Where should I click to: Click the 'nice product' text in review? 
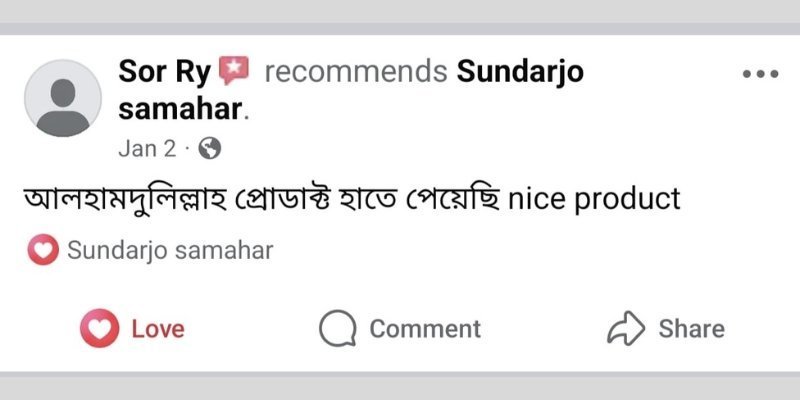pos(594,199)
